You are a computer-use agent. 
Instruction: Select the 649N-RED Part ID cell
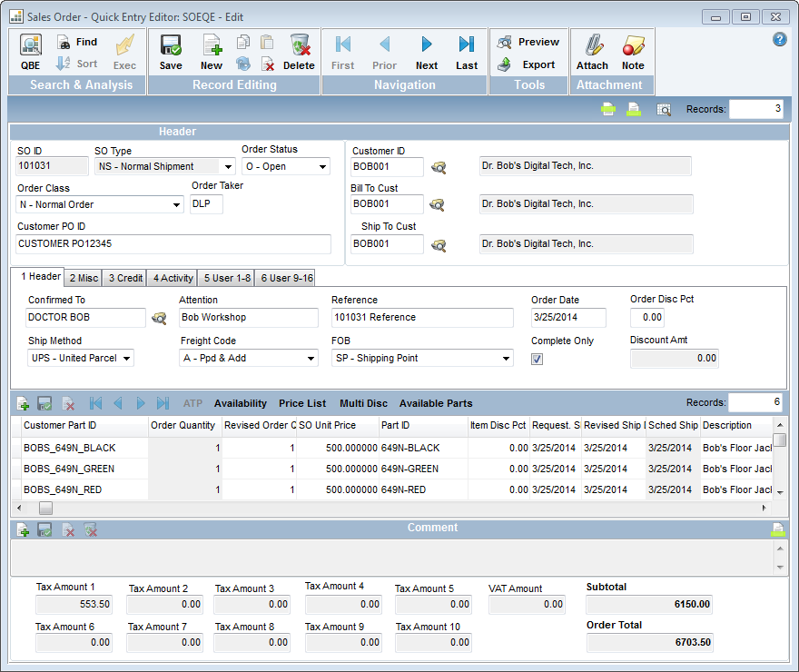(423, 489)
